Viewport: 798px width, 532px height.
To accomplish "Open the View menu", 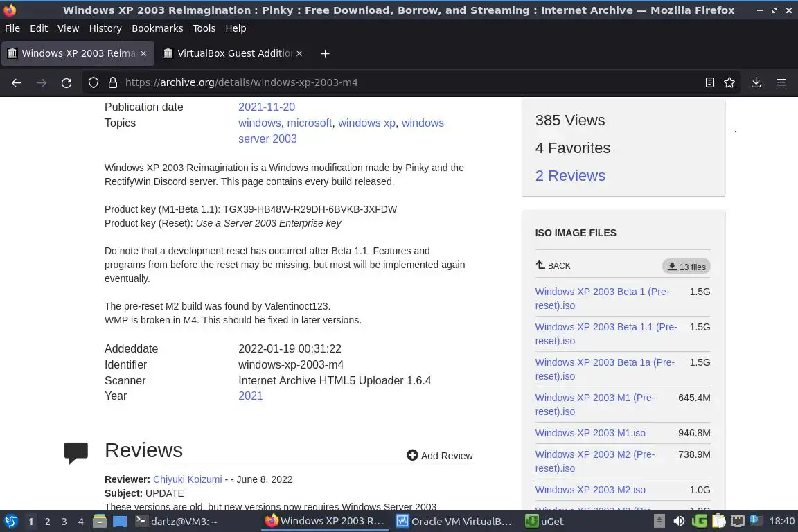I will click(68, 28).
